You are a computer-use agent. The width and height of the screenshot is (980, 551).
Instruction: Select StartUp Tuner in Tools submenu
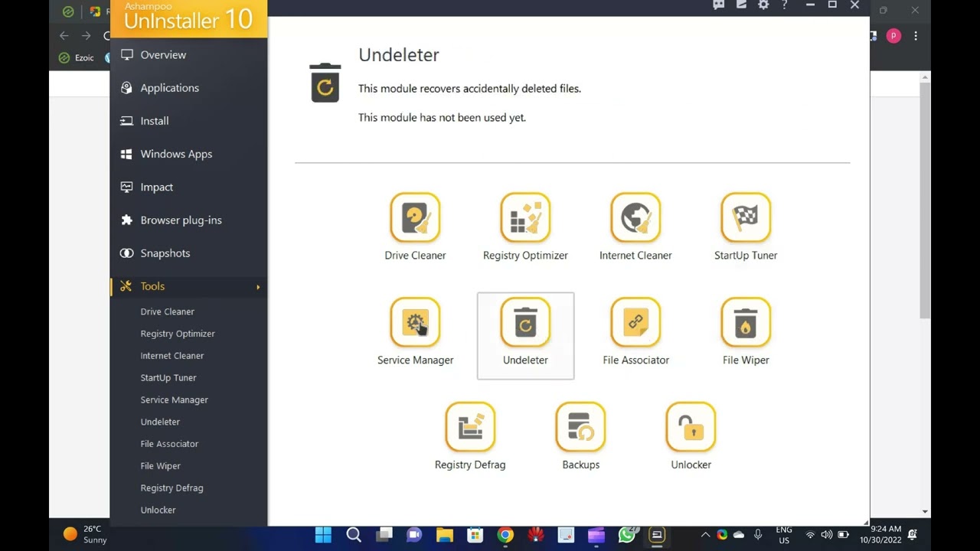[x=168, y=378]
